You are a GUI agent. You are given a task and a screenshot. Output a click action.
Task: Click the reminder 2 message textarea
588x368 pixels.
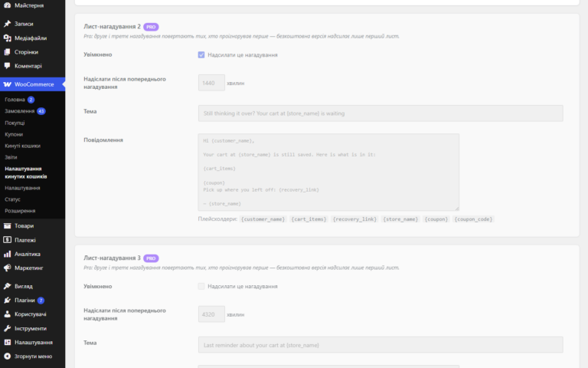click(328, 172)
